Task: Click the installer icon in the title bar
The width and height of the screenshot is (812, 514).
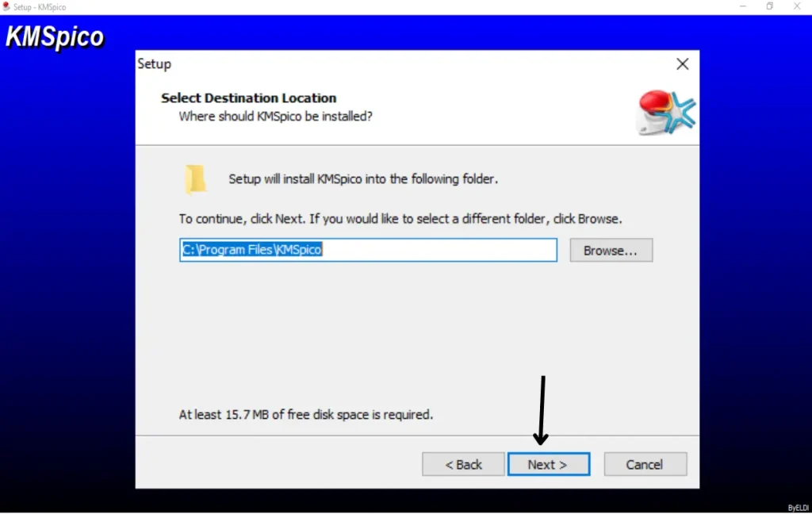Action: pos(8,6)
